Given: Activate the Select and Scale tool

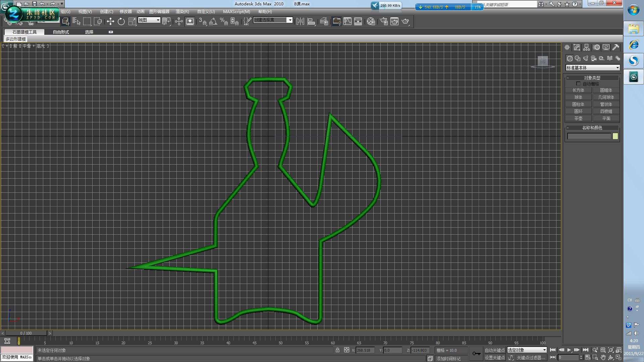Looking at the screenshot, I should click(132, 21).
